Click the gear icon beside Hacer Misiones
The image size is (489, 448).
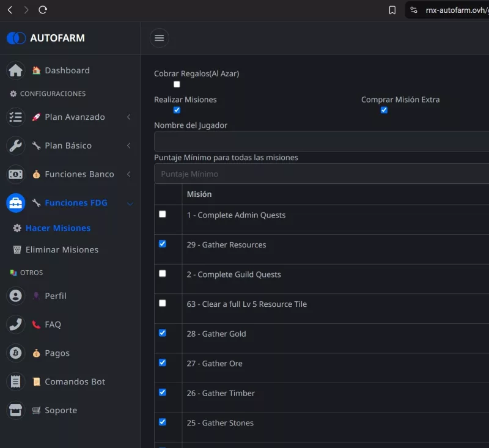click(x=17, y=228)
